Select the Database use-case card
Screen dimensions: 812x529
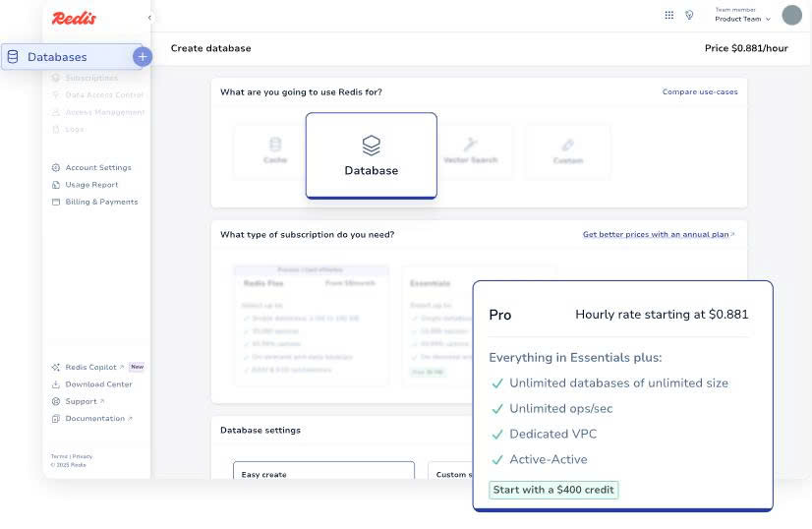(371, 155)
